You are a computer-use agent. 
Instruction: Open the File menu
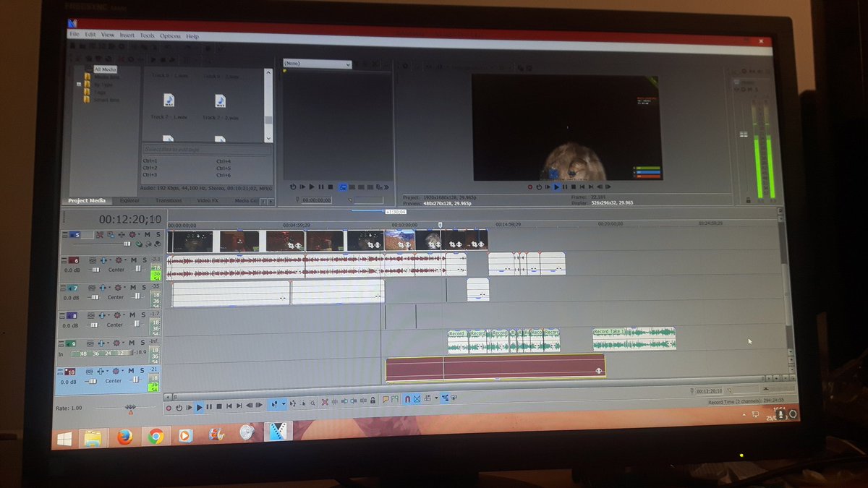click(74, 35)
